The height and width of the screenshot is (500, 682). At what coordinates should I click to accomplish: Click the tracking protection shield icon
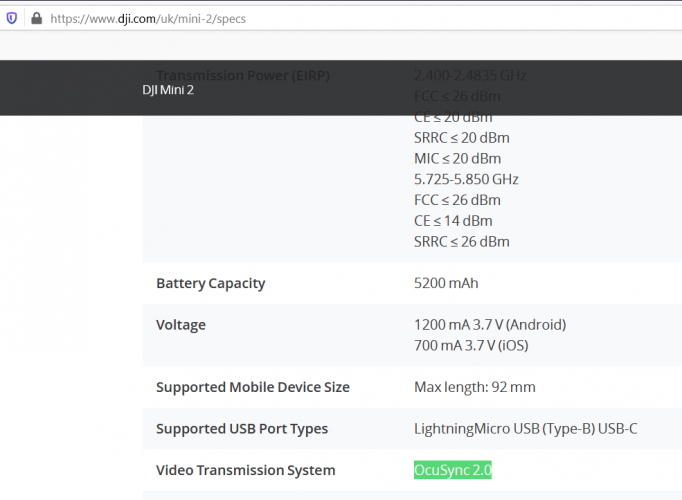pyautogui.click(x=11, y=18)
